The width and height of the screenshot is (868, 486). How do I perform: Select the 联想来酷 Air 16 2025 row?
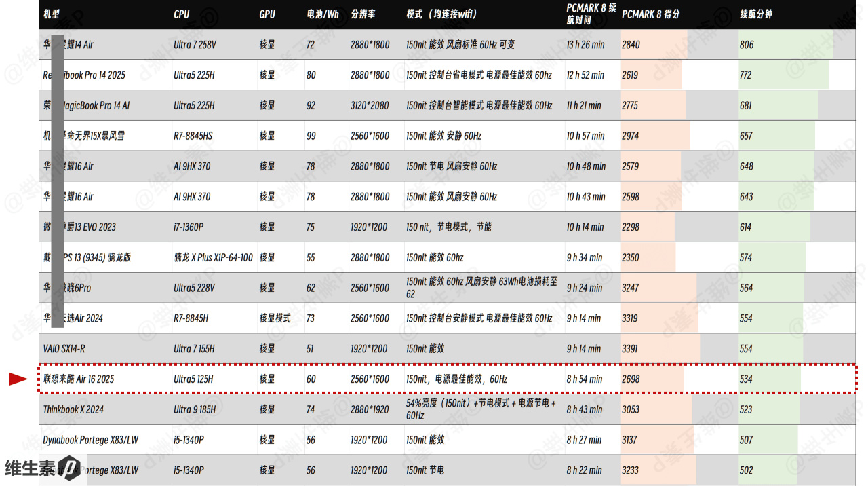(448, 379)
